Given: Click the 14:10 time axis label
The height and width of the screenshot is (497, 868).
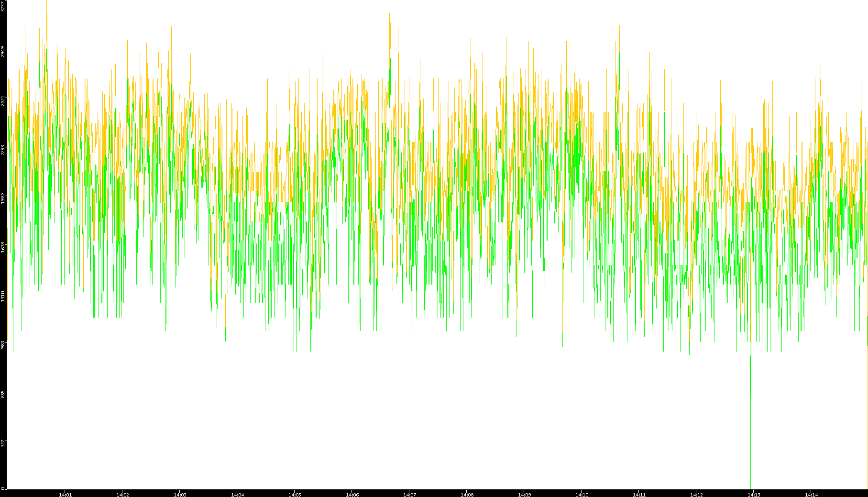Looking at the screenshot, I should (x=582, y=494).
